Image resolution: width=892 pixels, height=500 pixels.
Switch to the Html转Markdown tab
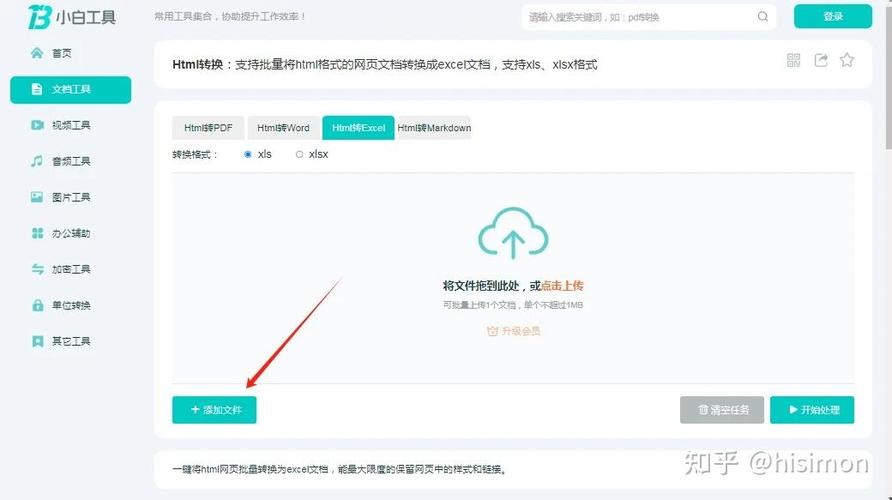pos(434,128)
